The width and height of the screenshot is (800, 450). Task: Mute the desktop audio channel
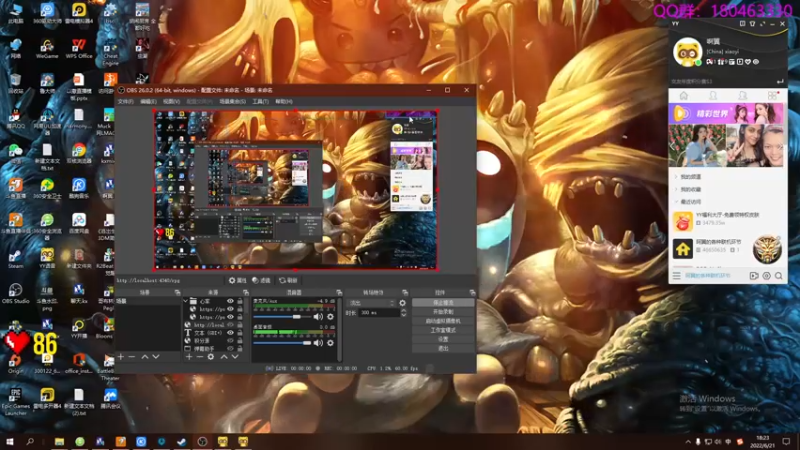pos(318,343)
